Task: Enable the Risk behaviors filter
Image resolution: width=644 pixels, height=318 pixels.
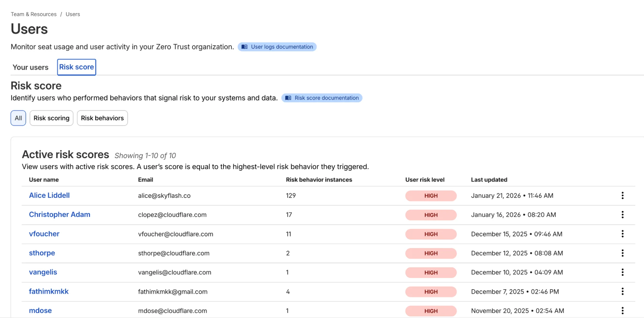Action: pos(102,118)
